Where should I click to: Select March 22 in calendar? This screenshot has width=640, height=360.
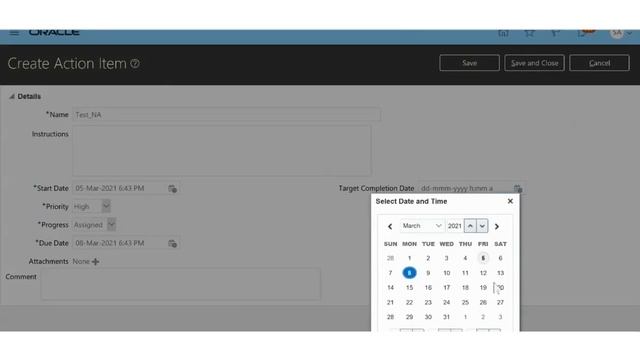pyautogui.click(x=409, y=302)
